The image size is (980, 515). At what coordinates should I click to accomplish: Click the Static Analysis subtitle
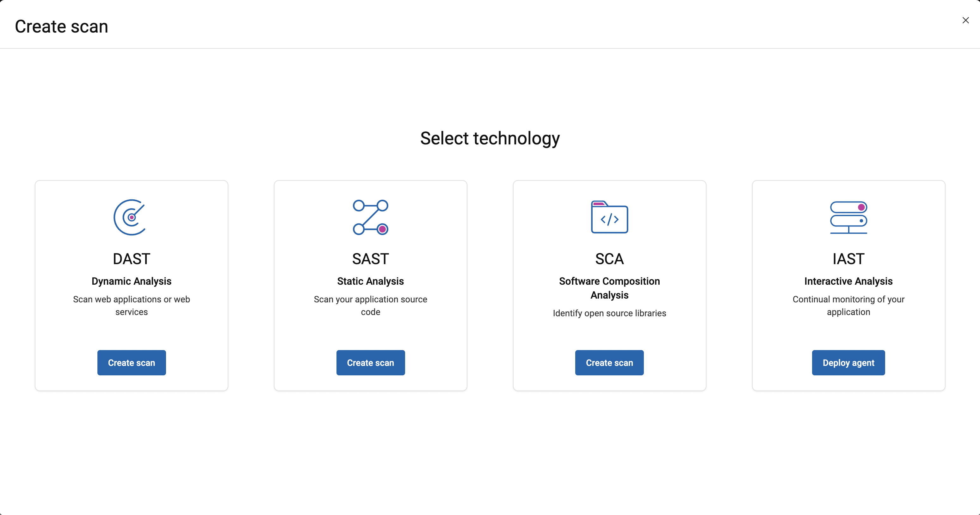[x=370, y=281]
